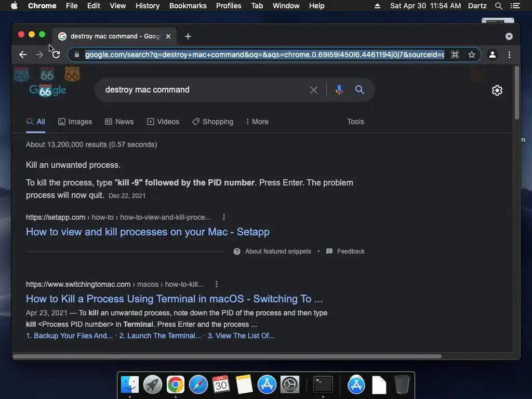Click the vertical page scrollbar

click(517, 93)
